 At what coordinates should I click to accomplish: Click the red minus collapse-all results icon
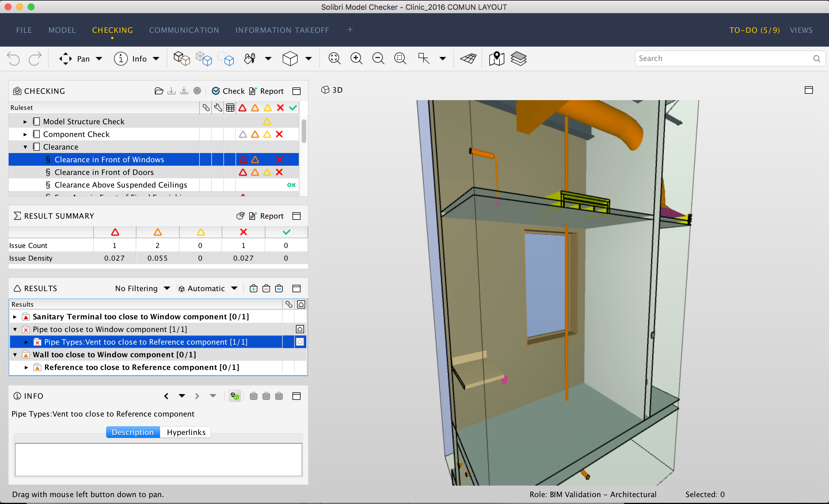click(x=266, y=289)
